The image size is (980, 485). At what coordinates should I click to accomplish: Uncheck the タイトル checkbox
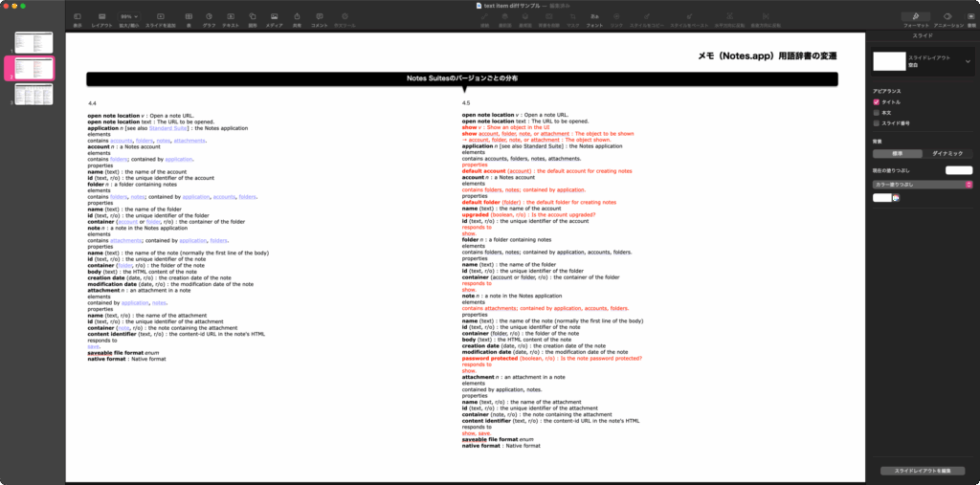(x=876, y=101)
